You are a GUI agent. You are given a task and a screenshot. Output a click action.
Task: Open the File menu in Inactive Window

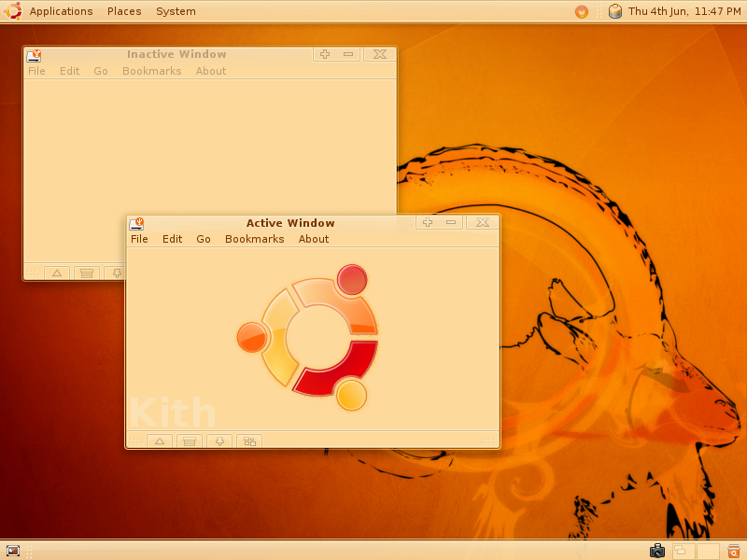click(x=36, y=71)
